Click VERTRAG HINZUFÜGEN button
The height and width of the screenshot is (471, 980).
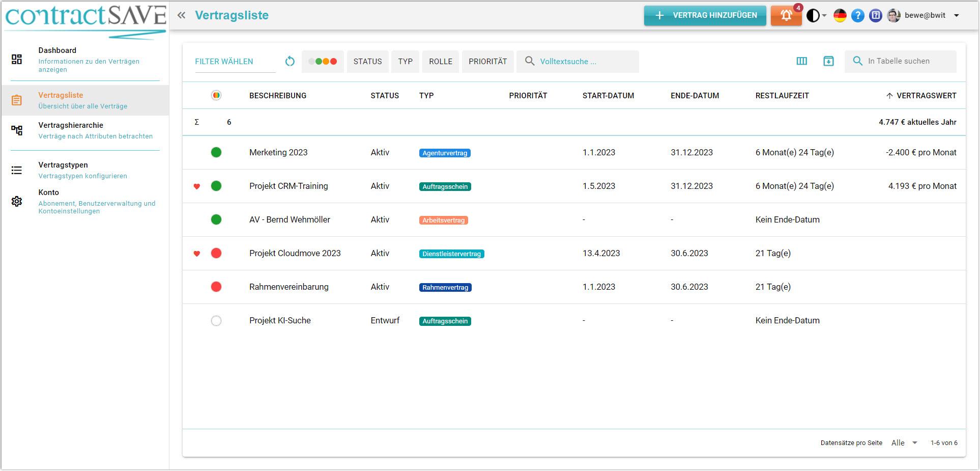pos(705,15)
